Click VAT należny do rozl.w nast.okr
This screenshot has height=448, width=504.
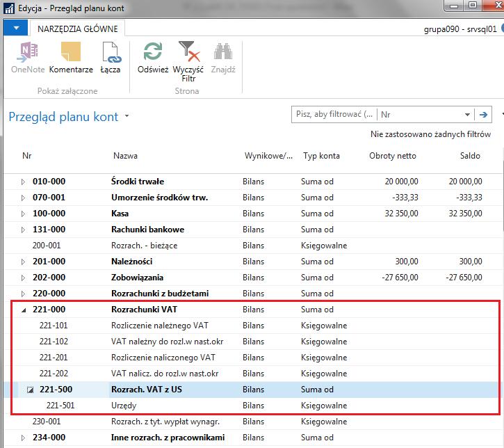pos(167,342)
